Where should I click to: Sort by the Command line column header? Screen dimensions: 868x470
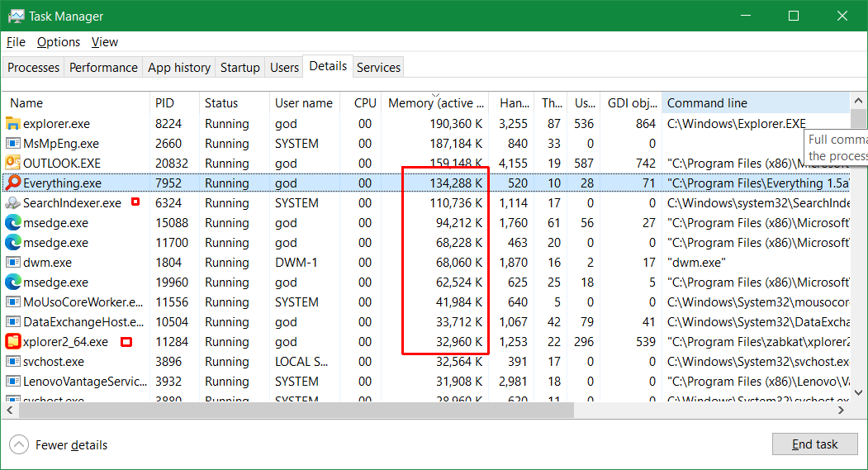click(x=757, y=103)
